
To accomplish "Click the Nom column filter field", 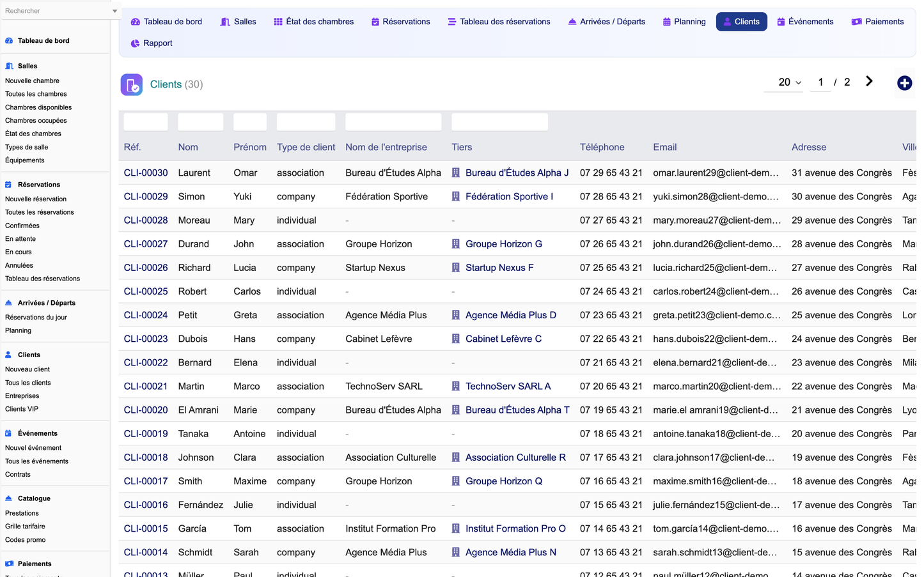I will tap(201, 122).
